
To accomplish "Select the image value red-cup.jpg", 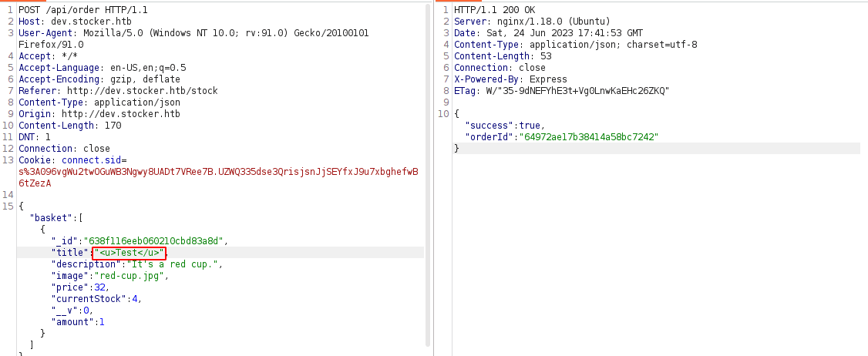I will click(x=130, y=276).
